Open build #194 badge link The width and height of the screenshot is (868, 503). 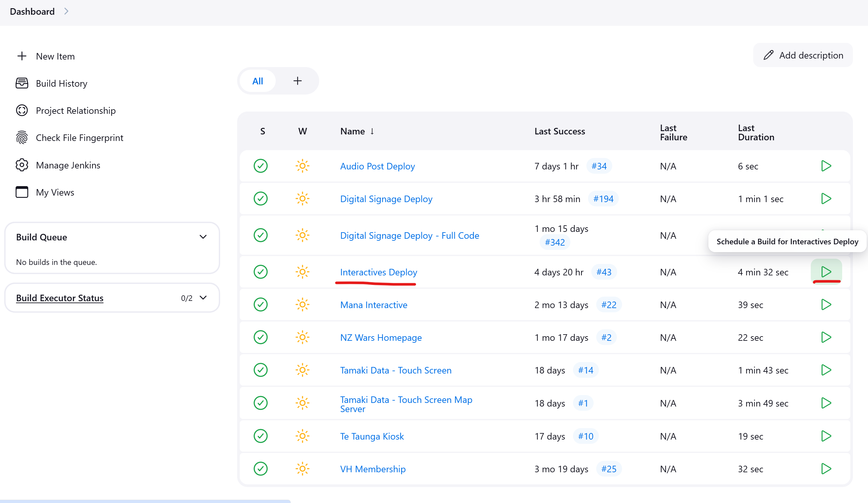603,199
